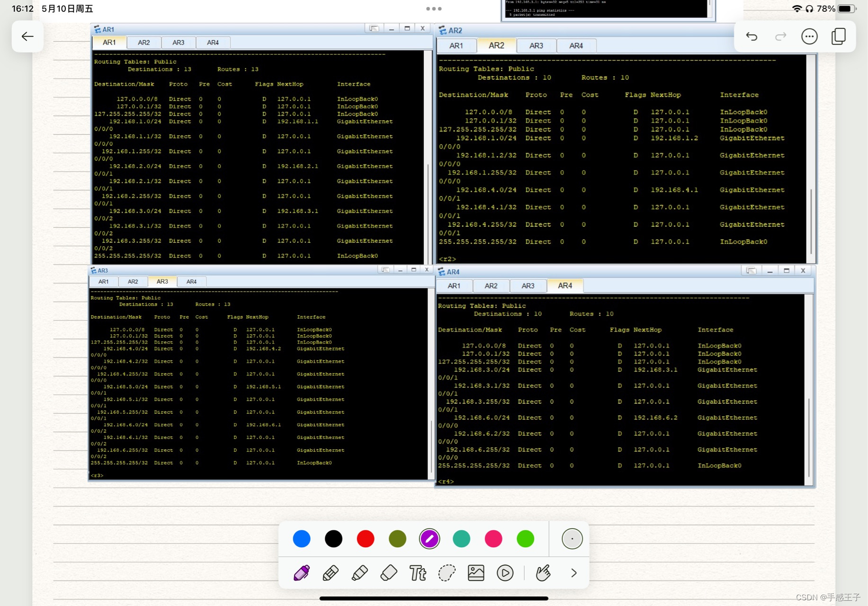Select AR2 tab in AR2 window
868x606 pixels.
pos(496,45)
